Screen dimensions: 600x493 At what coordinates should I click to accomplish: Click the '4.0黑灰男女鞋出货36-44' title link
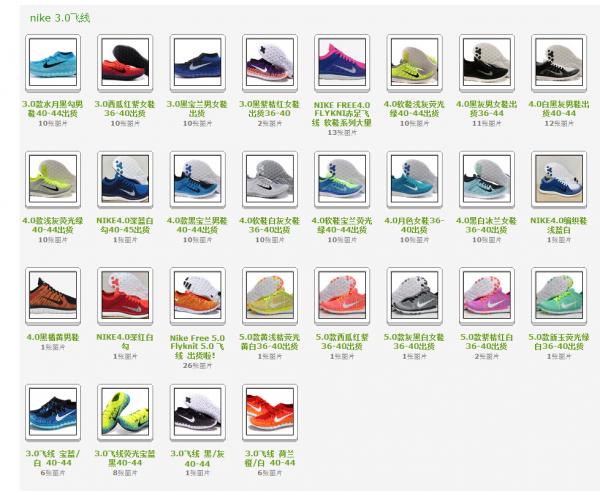487,109
